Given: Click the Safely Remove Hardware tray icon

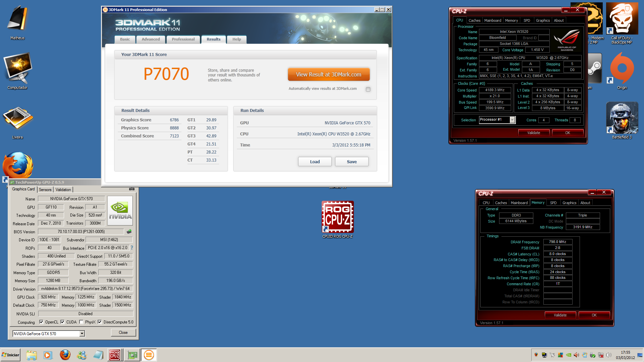Looking at the screenshot, I should [593, 355].
